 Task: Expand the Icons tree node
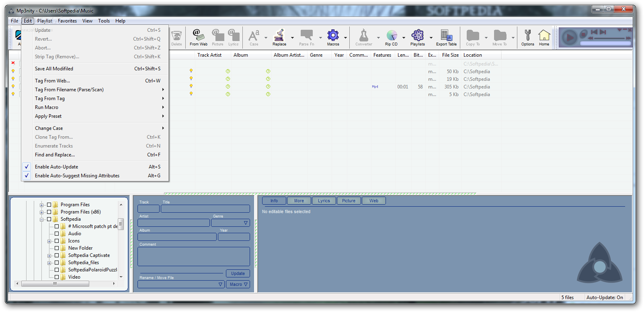[x=49, y=241]
